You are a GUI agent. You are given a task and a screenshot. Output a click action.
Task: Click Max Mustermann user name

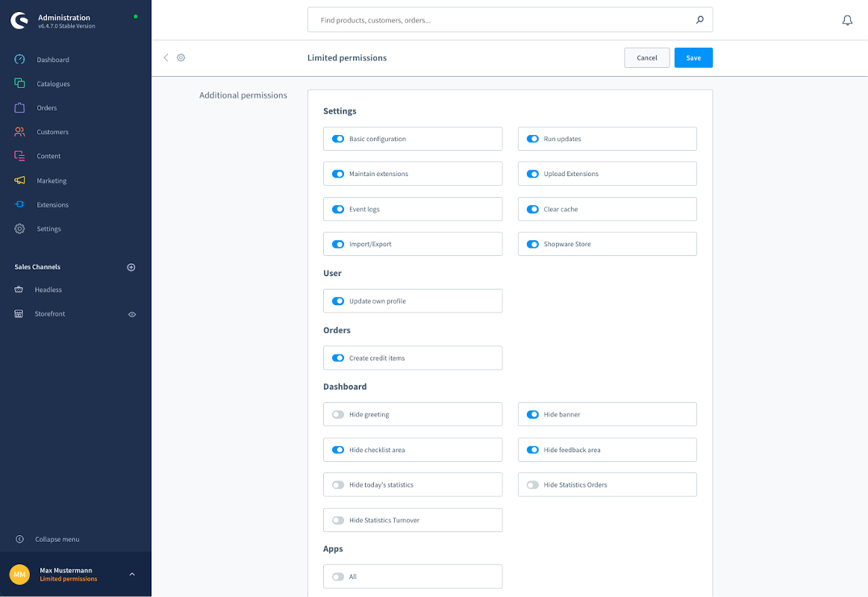pyautogui.click(x=66, y=570)
